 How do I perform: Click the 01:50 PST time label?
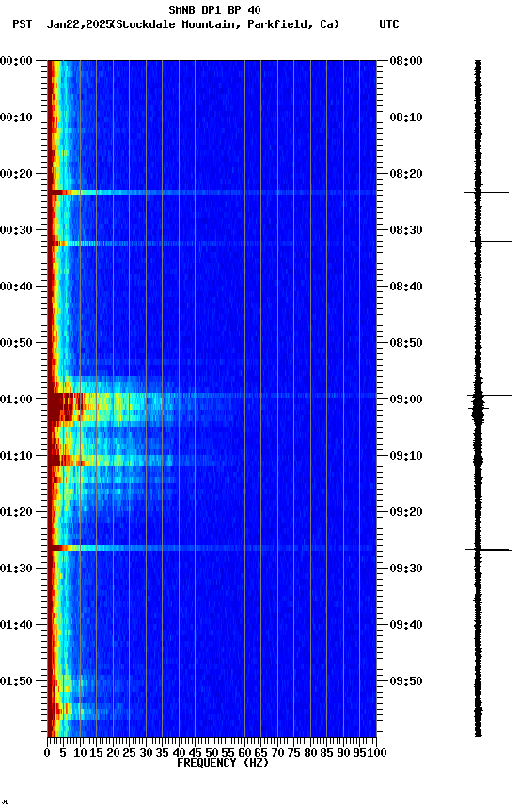(x=16, y=681)
